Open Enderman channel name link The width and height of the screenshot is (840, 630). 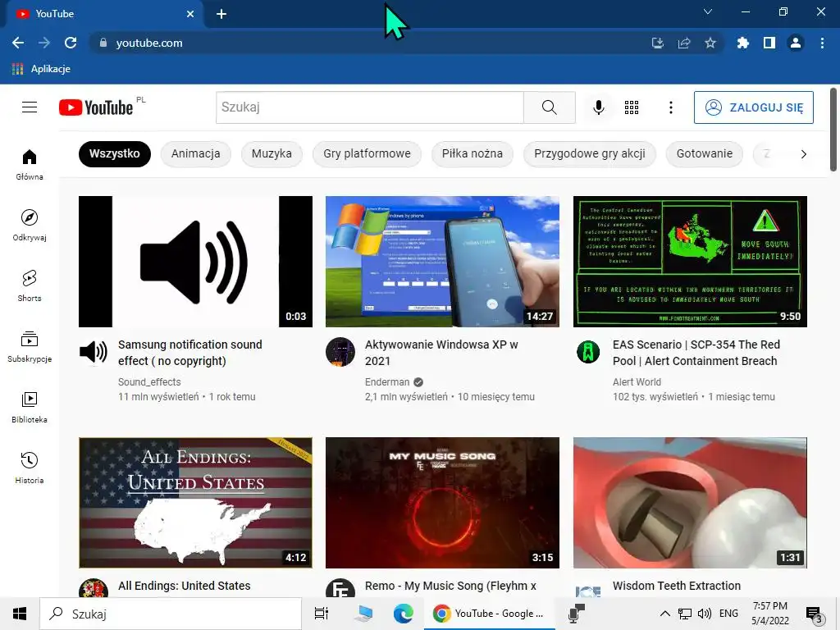click(387, 382)
